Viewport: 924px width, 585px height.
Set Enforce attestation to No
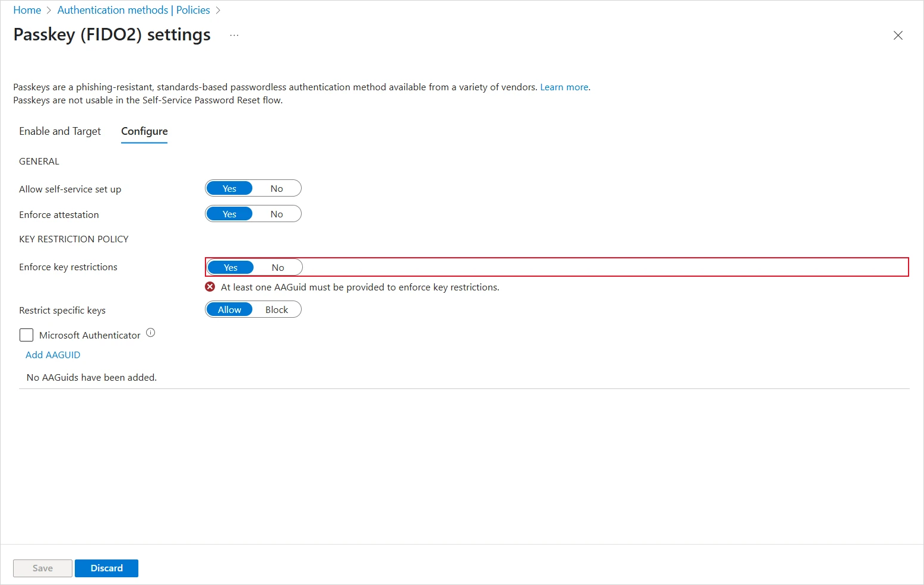(x=277, y=214)
